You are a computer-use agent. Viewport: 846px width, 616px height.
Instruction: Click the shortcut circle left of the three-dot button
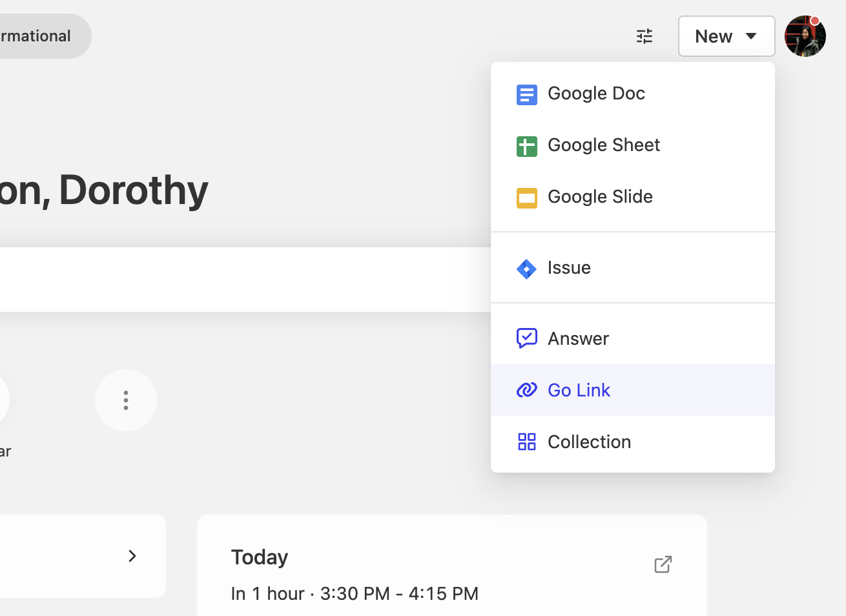pos(3,400)
